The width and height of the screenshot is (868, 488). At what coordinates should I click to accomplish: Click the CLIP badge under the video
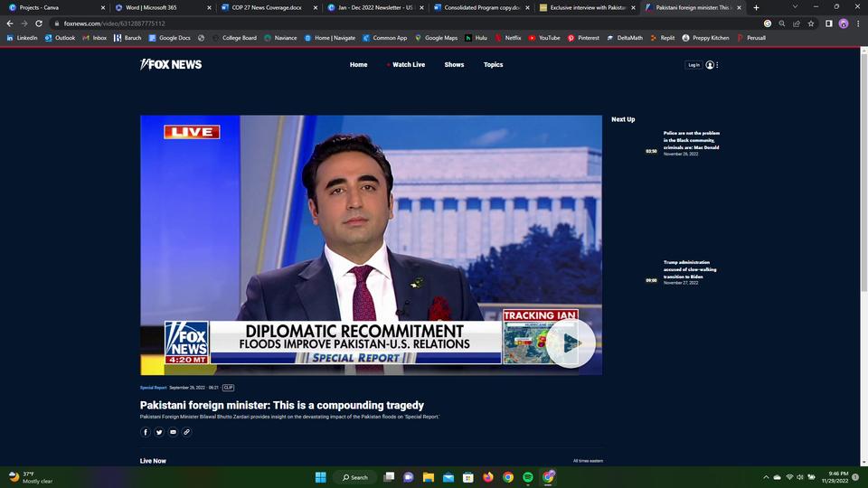click(x=228, y=388)
